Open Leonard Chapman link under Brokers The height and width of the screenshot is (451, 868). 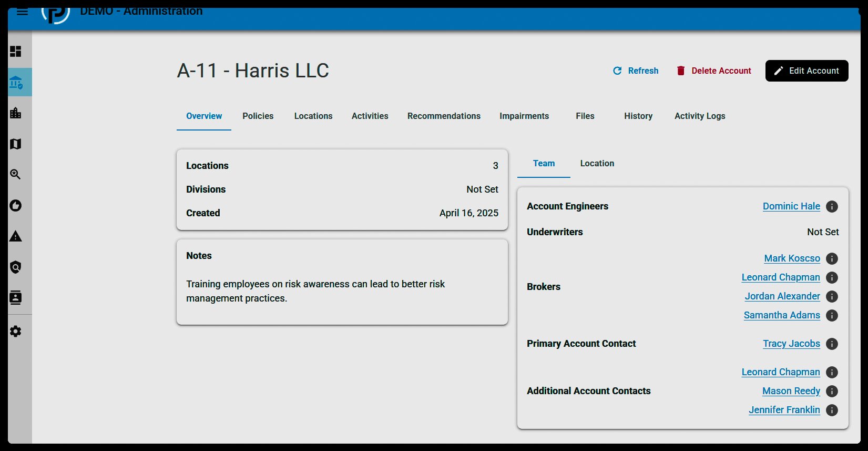coord(781,277)
